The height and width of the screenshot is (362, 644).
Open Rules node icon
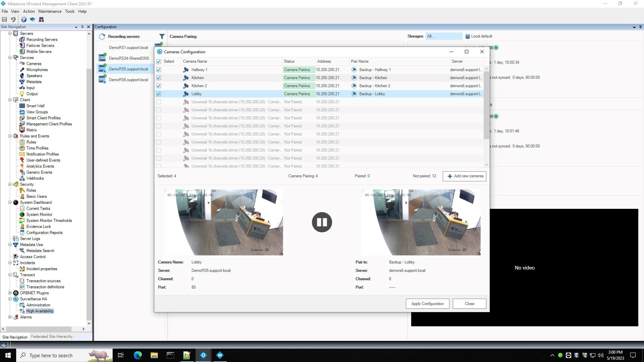pos(22,142)
